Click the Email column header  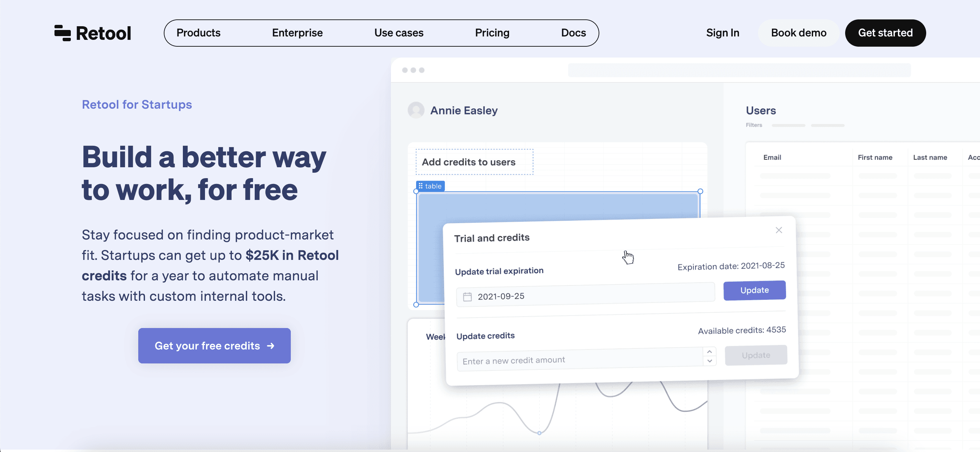[x=772, y=157]
